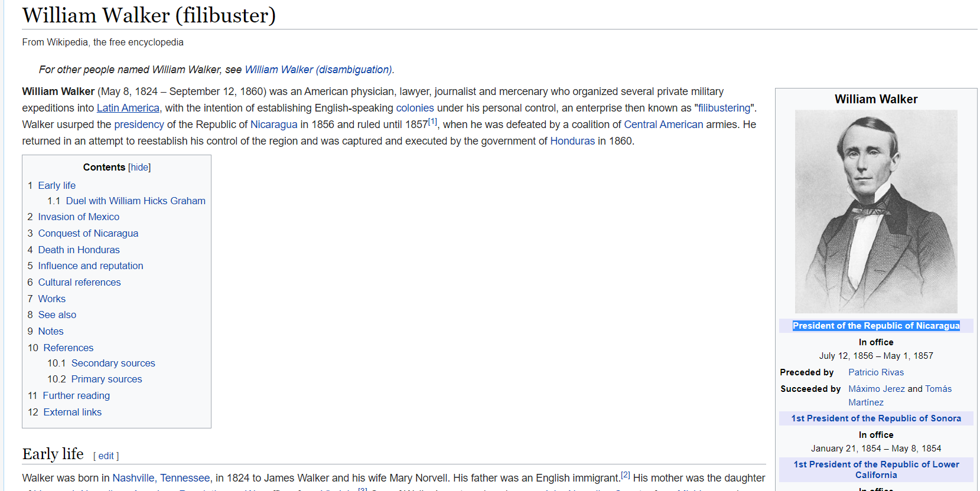
Task: Select the infobox title William Walker
Action: tap(876, 99)
